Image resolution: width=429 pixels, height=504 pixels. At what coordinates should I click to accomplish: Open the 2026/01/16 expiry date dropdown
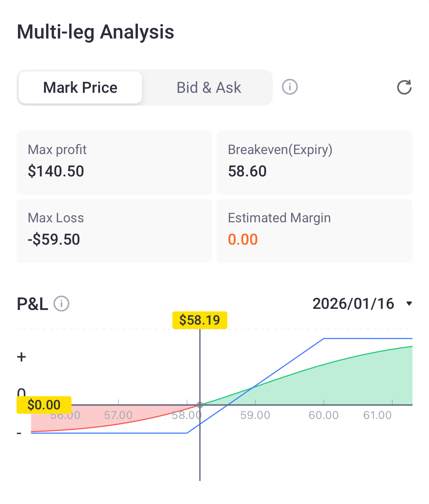(x=353, y=304)
